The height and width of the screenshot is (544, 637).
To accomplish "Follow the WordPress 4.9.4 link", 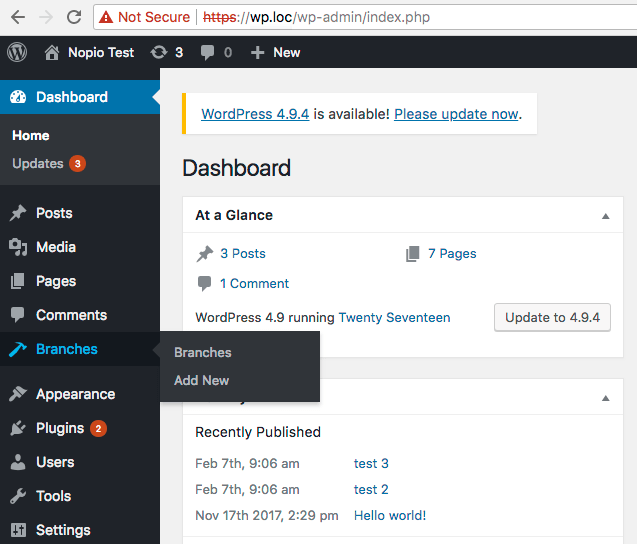I will click(x=255, y=114).
